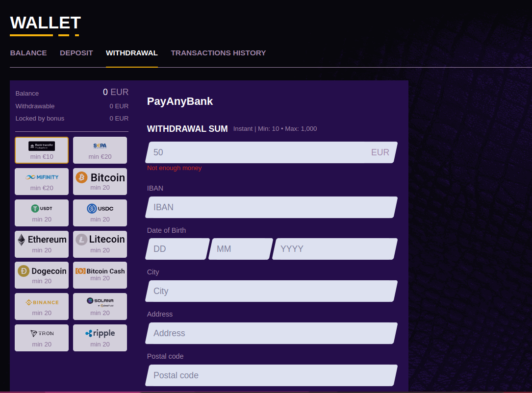Select the Bank transfer PayAnyBank method
The image size is (532, 393).
pos(42,150)
